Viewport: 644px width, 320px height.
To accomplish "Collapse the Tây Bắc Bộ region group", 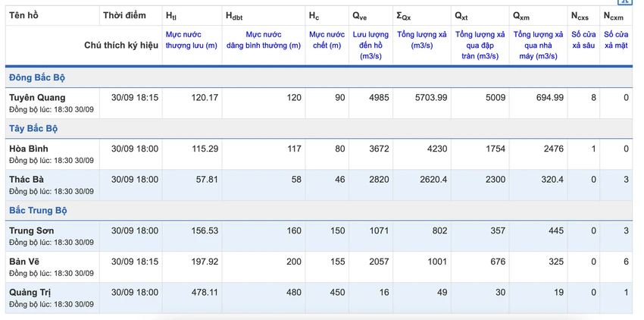I will coord(33,128).
